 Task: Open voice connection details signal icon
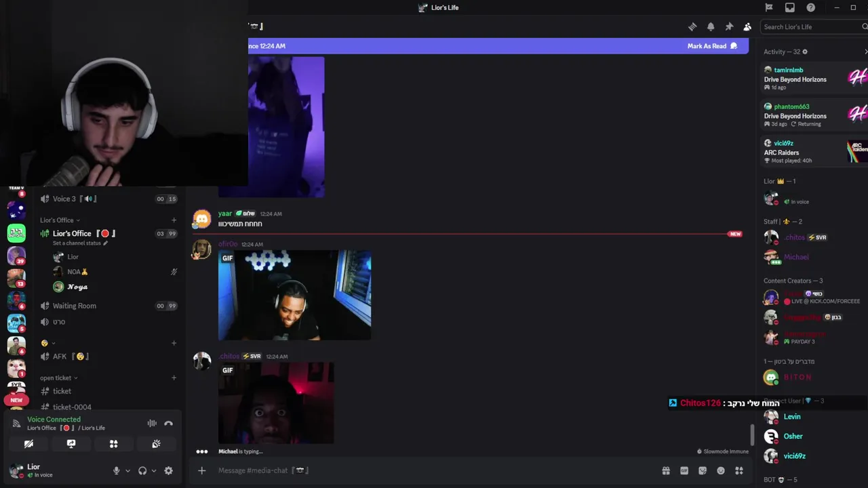(x=16, y=424)
